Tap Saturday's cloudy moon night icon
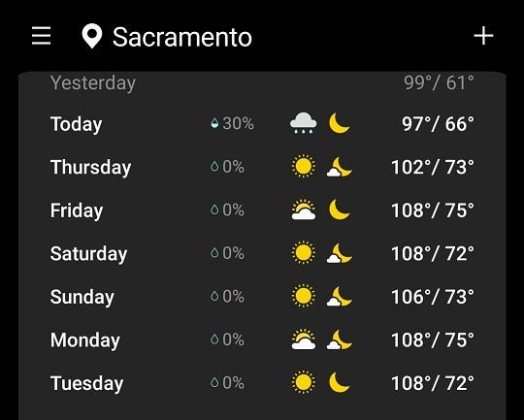Screen dimensions: 524x420 pos(339,253)
